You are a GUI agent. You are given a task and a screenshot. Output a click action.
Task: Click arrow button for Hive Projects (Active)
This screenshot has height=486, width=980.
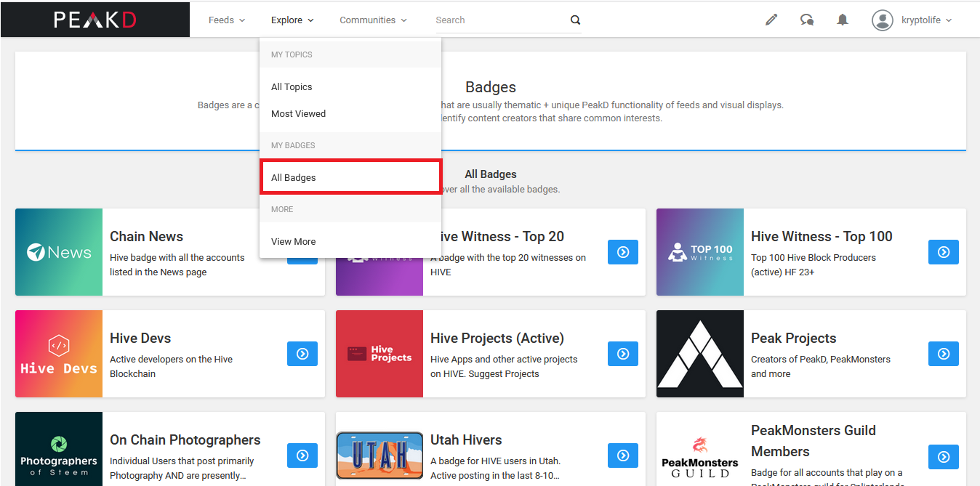pyautogui.click(x=622, y=354)
